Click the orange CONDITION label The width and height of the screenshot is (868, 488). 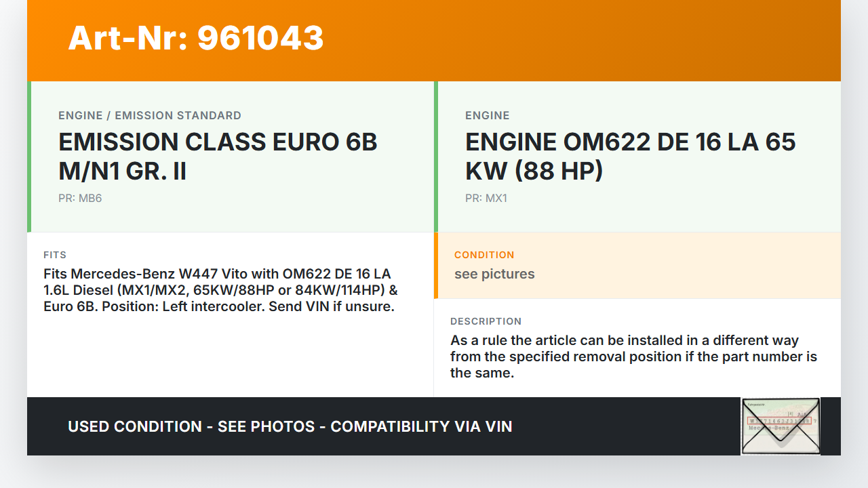point(484,255)
